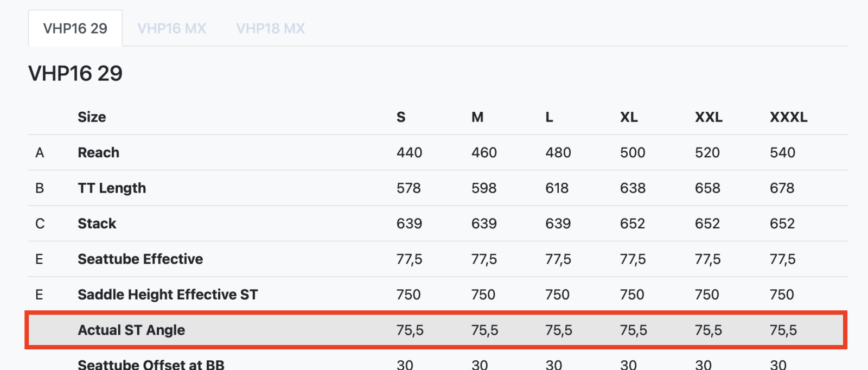Click the VHP16 29 section heading
This screenshot has width=868, height=370.
(75, 73)
